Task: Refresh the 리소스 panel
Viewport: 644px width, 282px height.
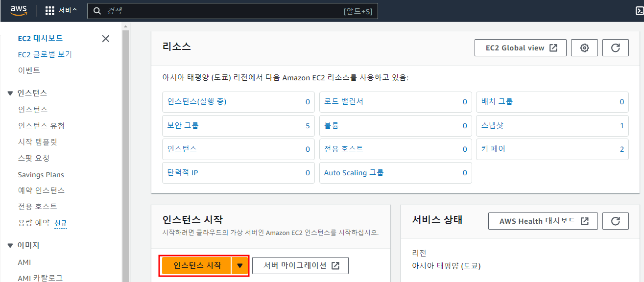Action: (x=616, y=48)
